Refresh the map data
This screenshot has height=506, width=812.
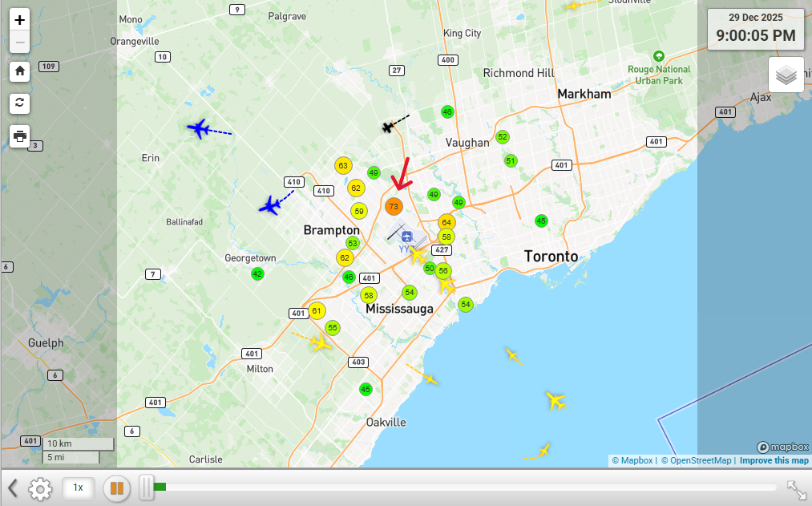point(20,103)
